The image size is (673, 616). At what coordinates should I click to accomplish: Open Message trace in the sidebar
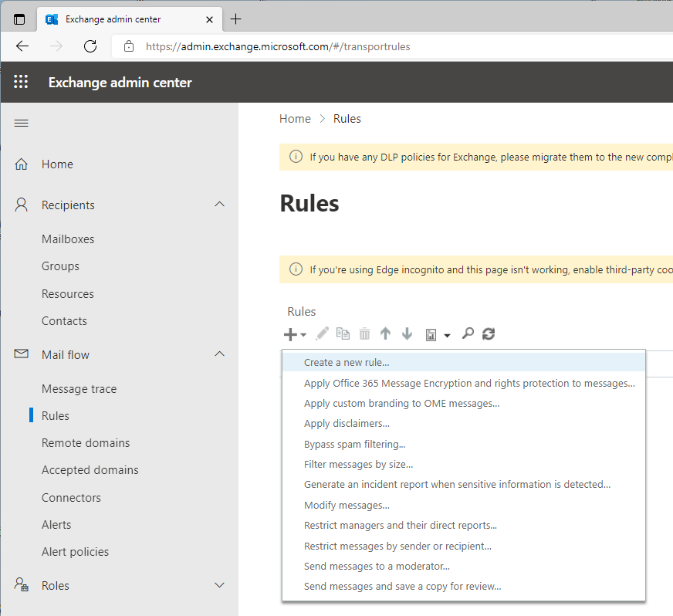click(79, 388)
